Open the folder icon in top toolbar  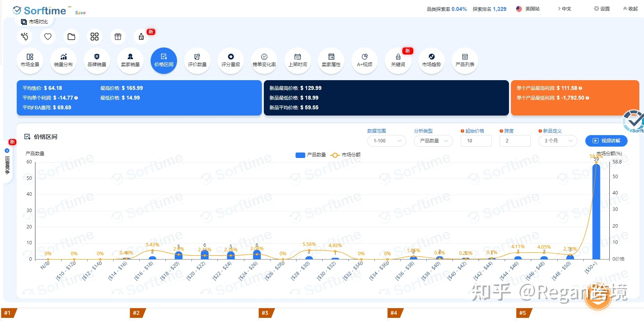71,37
